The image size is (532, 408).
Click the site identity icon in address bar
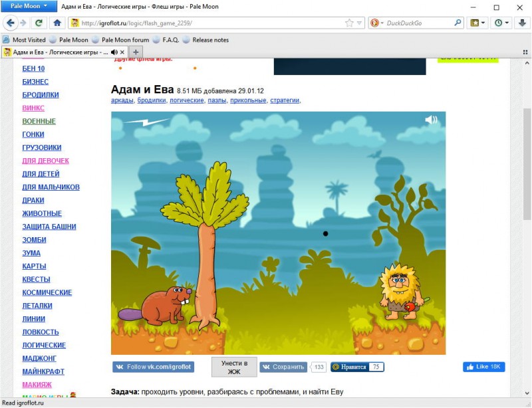[x=74, y=23]
